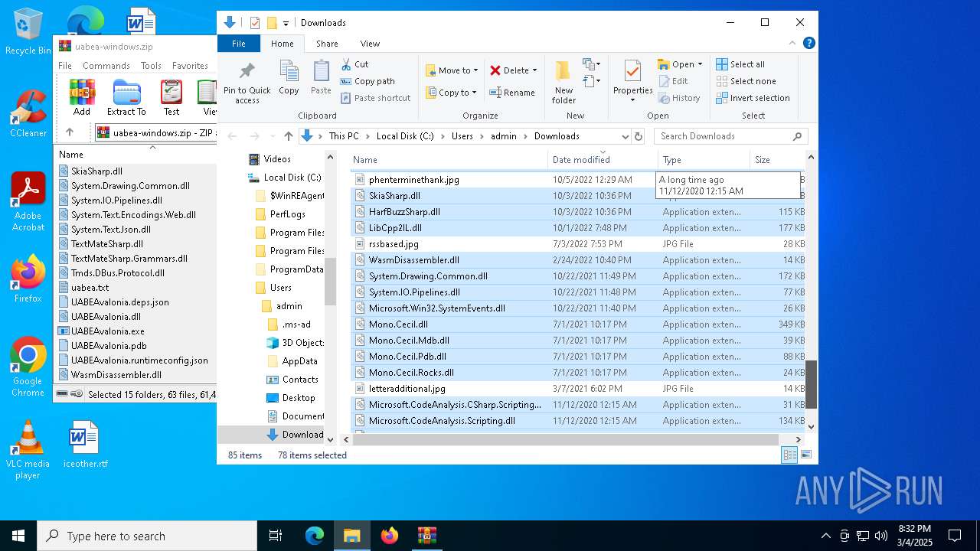Select Desktop in navigation tree
The image size is (980, 551).
[298, 398]
